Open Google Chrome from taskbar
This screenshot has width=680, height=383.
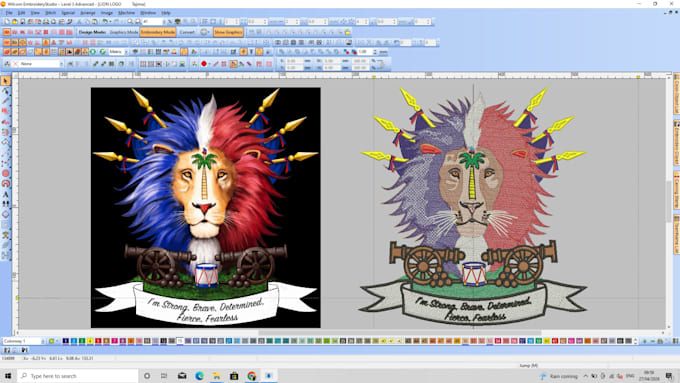[x=252, y=376]
